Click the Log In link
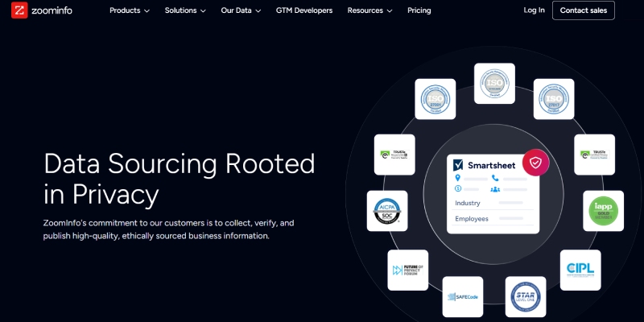 click(x=534, y=10)
